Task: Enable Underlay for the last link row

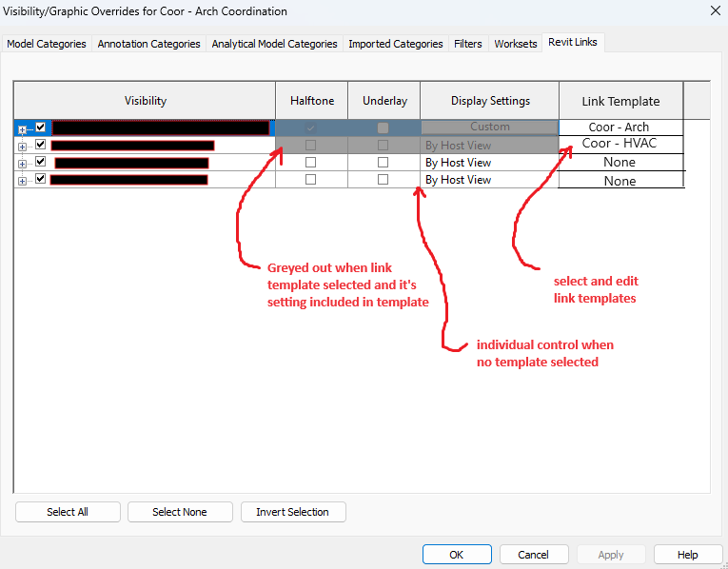Action: pos(384,179)
